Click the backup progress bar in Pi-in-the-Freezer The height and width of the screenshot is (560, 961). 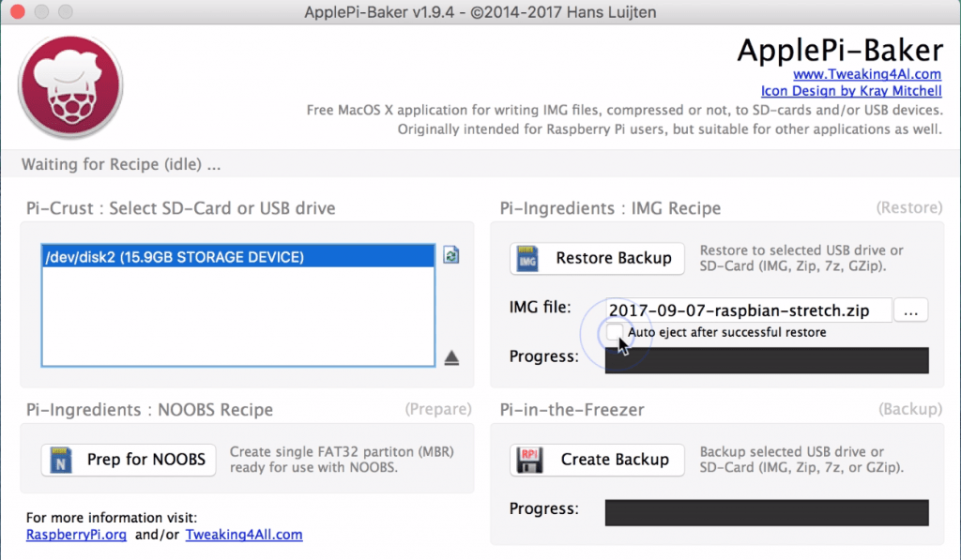point(766,512)
